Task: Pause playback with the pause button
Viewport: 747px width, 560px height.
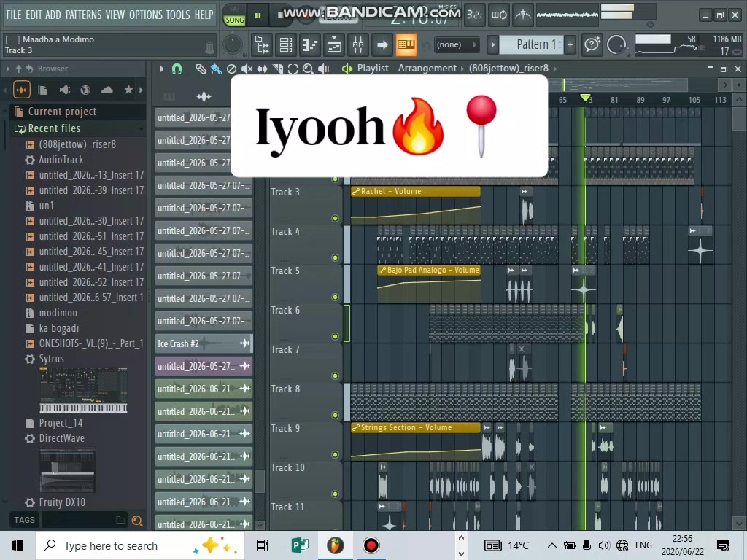Action: 258,15
